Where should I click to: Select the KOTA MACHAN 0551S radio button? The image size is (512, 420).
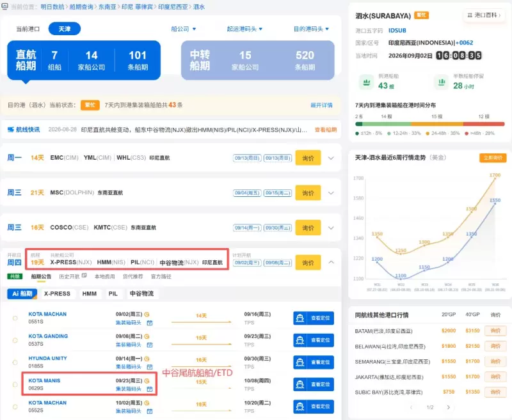(x=15, y=318)
